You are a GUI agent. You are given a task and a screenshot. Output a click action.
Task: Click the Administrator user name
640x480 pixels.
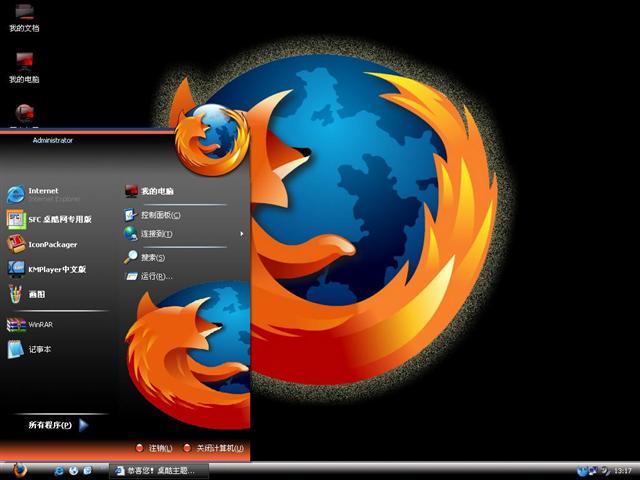[53, 140]
